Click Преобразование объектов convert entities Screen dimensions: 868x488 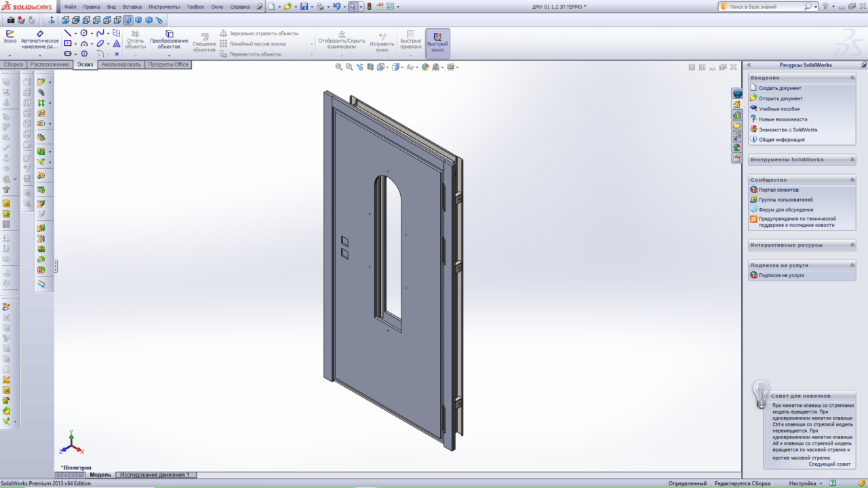pos(170,40)
